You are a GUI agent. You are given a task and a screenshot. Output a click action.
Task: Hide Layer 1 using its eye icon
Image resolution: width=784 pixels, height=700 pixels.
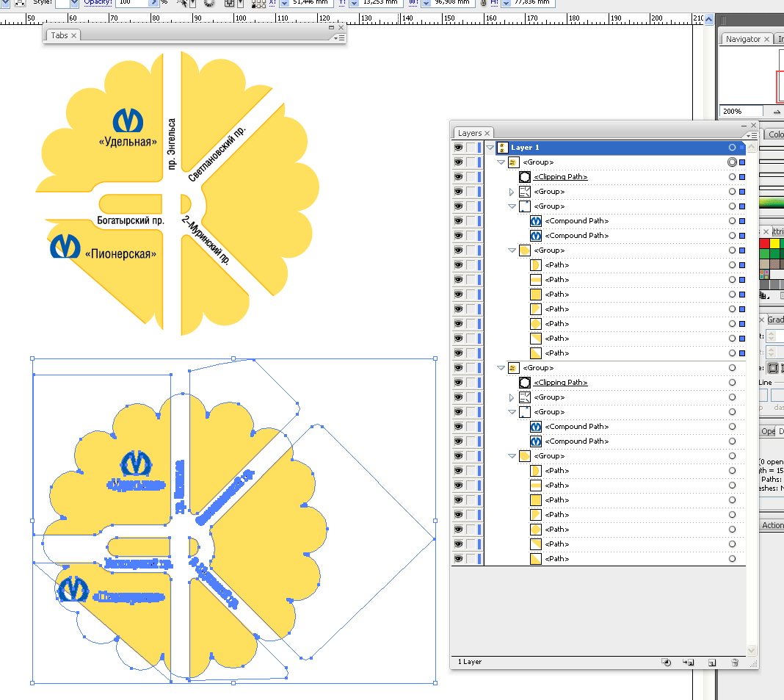pos(459,148)
